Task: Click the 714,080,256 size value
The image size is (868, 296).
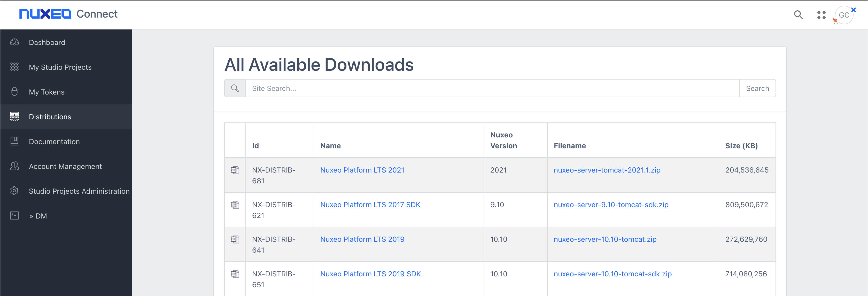Action: coord(746,274)
